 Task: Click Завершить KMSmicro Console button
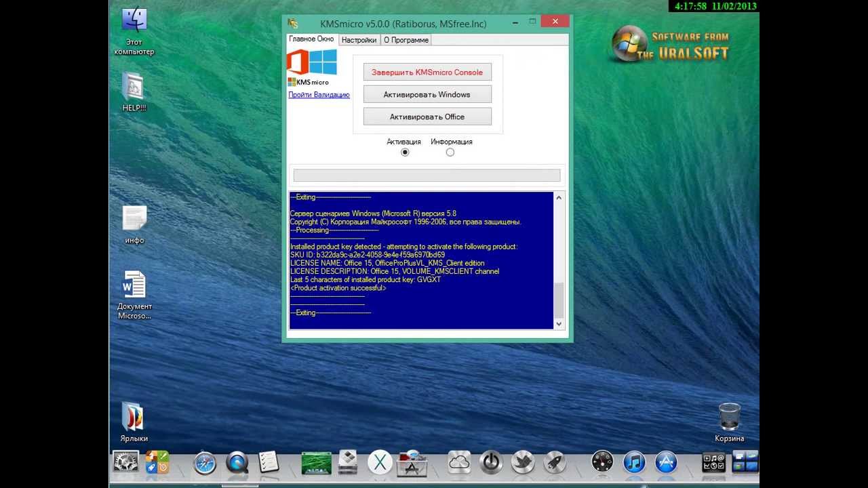[427, 72]
